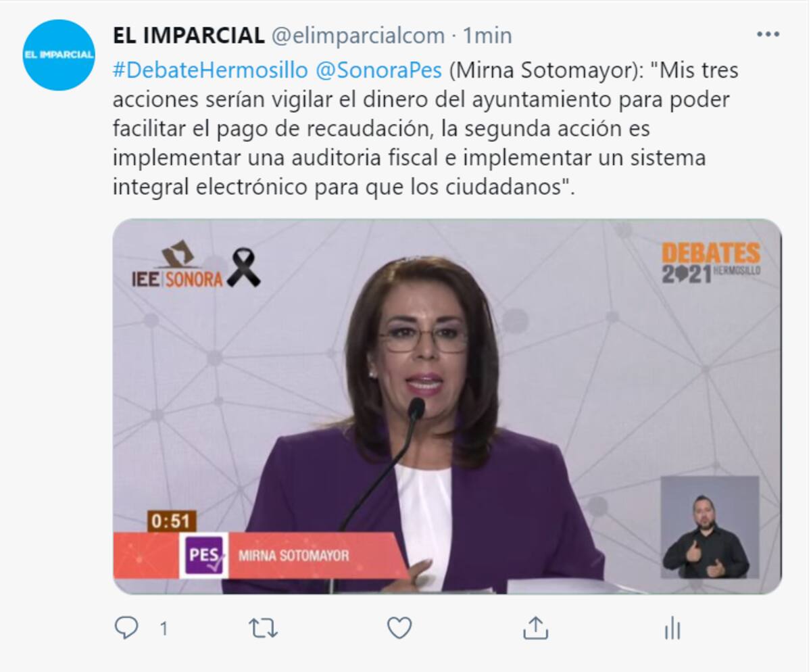Screen dimensions: 811x672
Task: Visit the @SonoraPes mention link
Action: [x=379, y=70]
